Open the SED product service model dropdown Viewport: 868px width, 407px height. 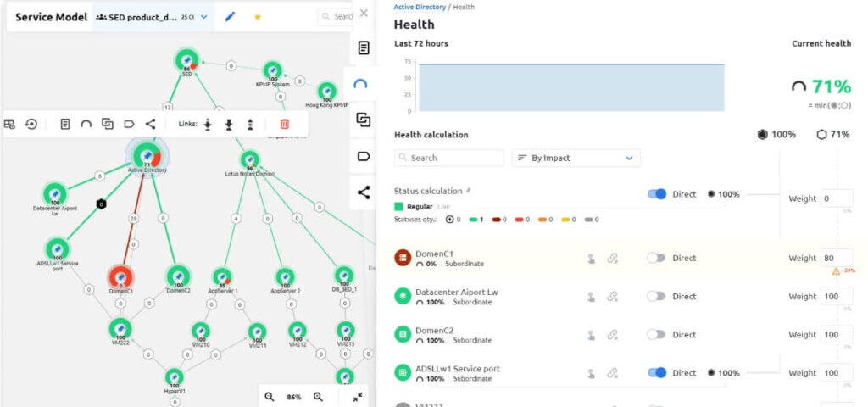coord(153,17)
